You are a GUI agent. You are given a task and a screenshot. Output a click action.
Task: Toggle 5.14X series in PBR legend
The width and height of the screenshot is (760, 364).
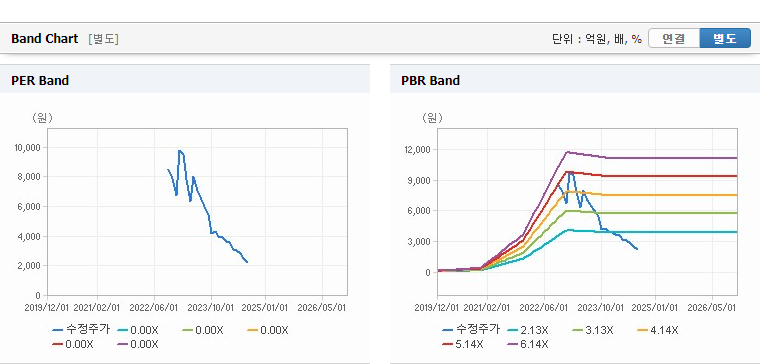click(462, 345)
